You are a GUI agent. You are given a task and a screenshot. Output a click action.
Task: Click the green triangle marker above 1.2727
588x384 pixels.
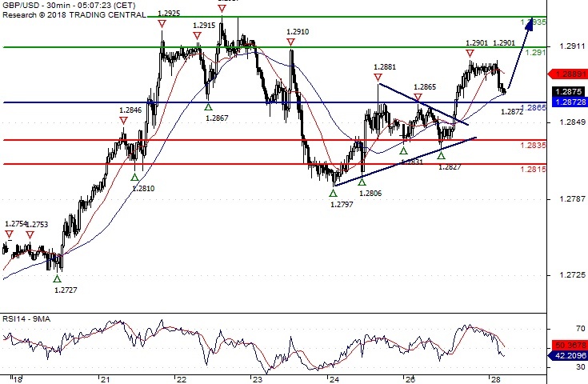coord(57,278)
